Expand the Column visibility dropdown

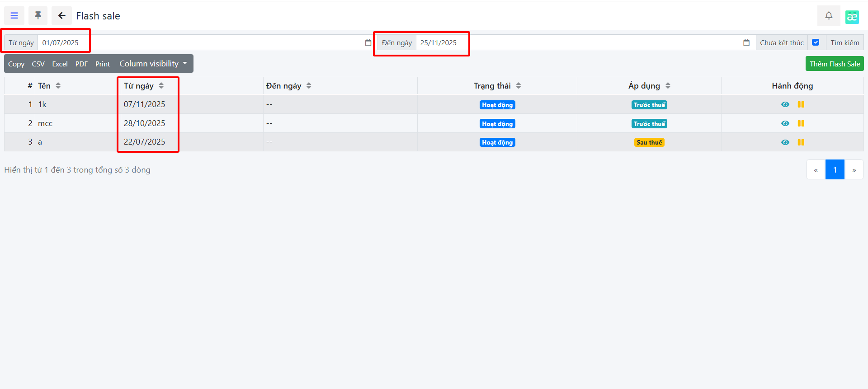pyautogui.click(x=153, y=64)
